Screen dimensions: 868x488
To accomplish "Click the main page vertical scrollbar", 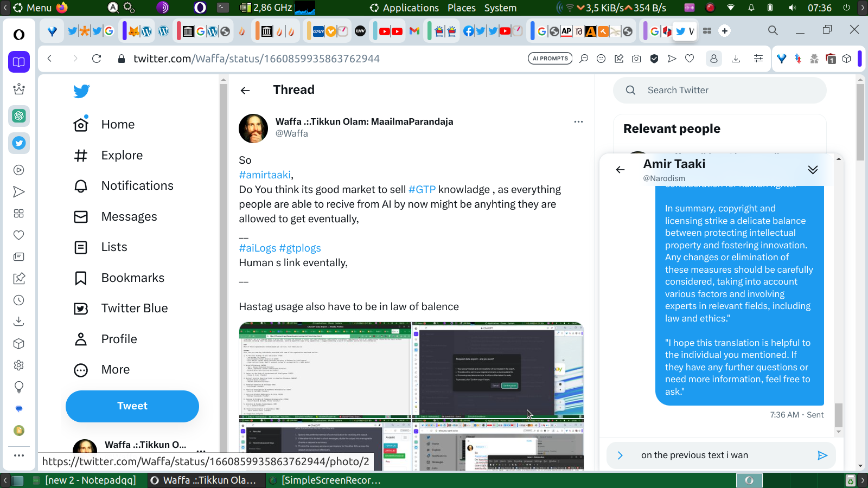I will pos(860,122).
